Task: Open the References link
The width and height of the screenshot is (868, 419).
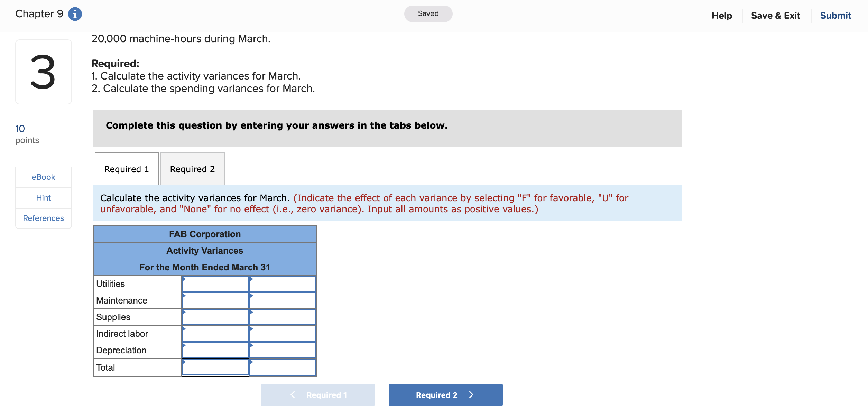Action: coord(43,218)
